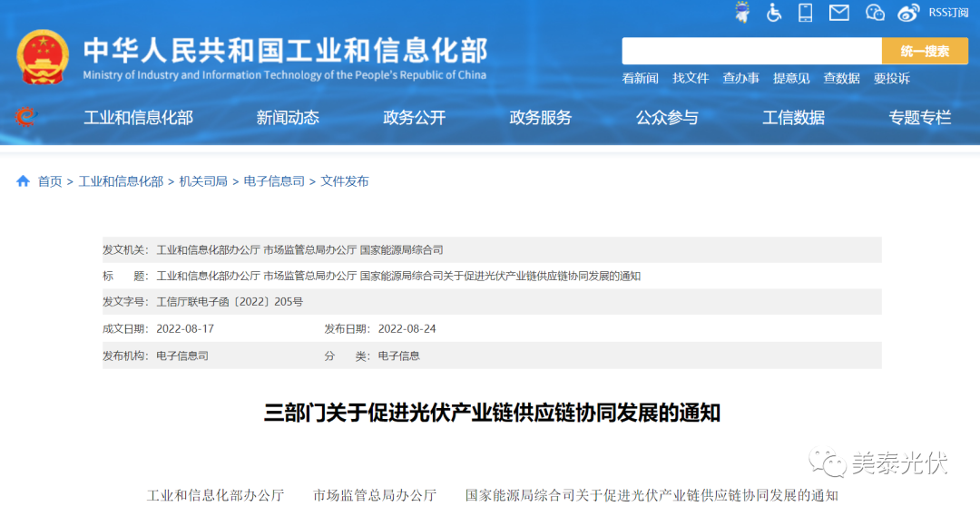This screenshot has width=980, height=506.
Task: Go to 首页 in the breadcrumb
Action: click(50, 181)
